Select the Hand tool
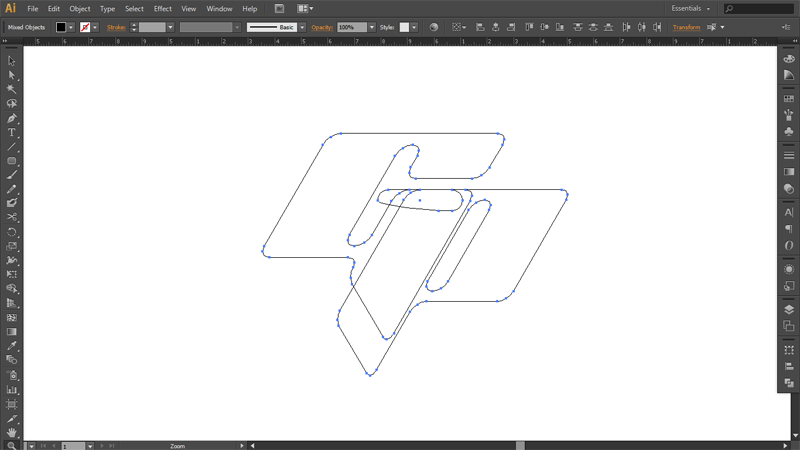800x450 pixels. click(x=12, y=432)
